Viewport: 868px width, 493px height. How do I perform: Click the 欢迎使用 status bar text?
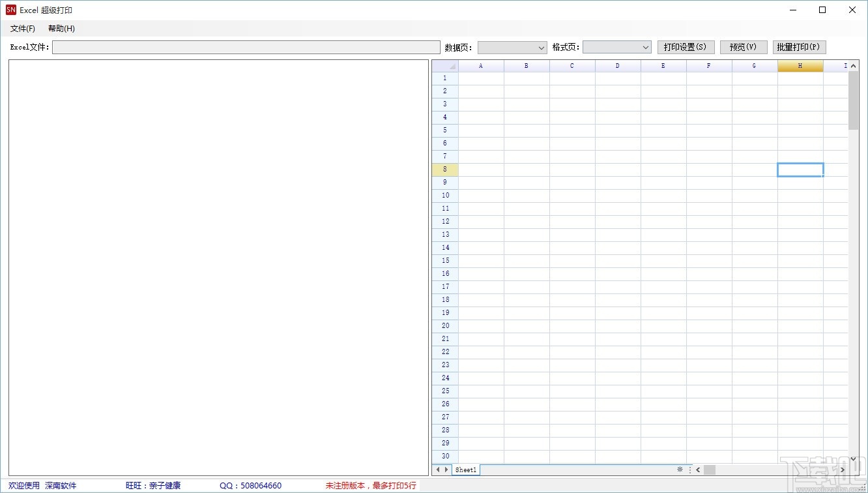[24, 486]
